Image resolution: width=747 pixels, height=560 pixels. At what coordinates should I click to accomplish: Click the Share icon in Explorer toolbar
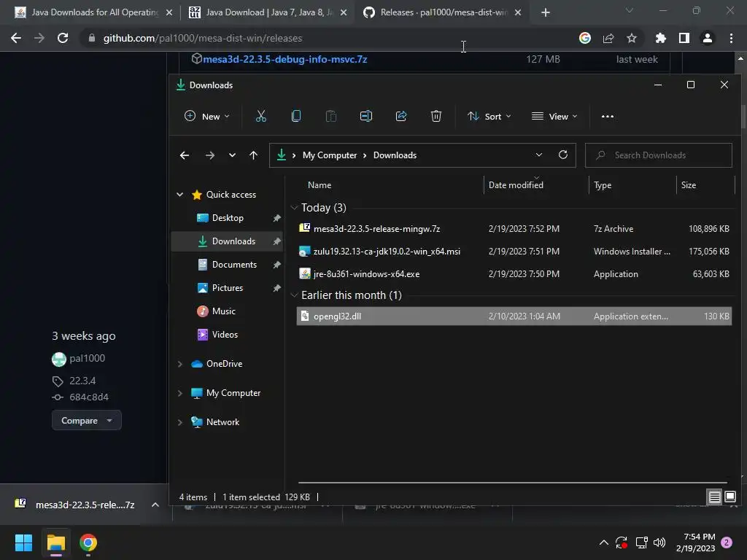401,116
